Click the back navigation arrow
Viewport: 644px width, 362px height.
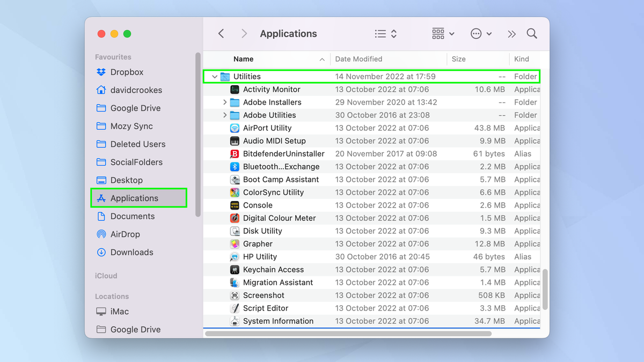pyautogui.click(x=221, y=33)
